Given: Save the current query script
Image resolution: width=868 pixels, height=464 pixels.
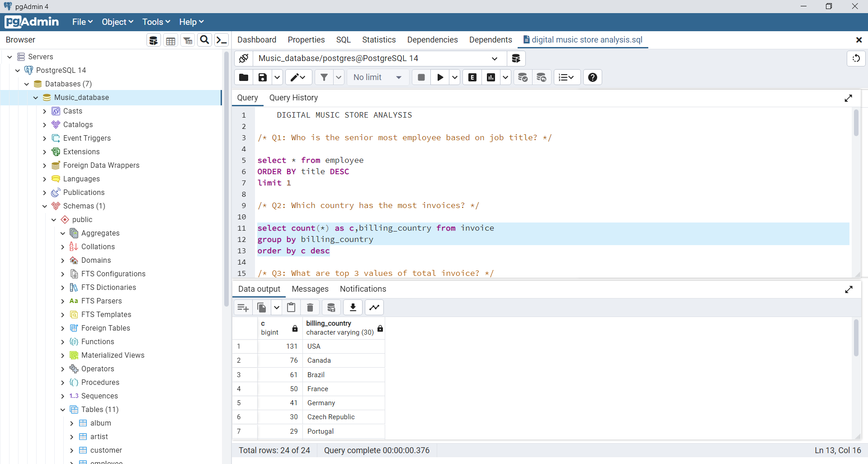Looking at the screenshot, I should 262,77.
